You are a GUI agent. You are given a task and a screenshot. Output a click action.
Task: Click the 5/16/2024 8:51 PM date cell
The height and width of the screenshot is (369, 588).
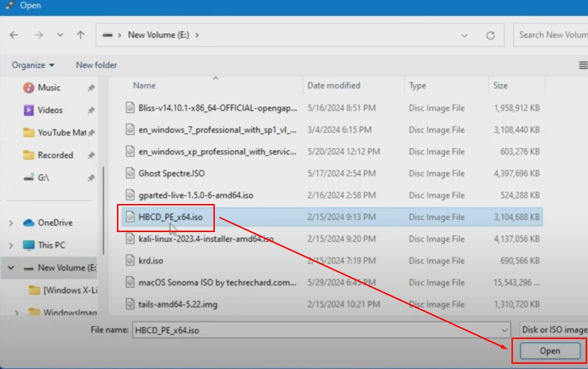tap(341, 108)
